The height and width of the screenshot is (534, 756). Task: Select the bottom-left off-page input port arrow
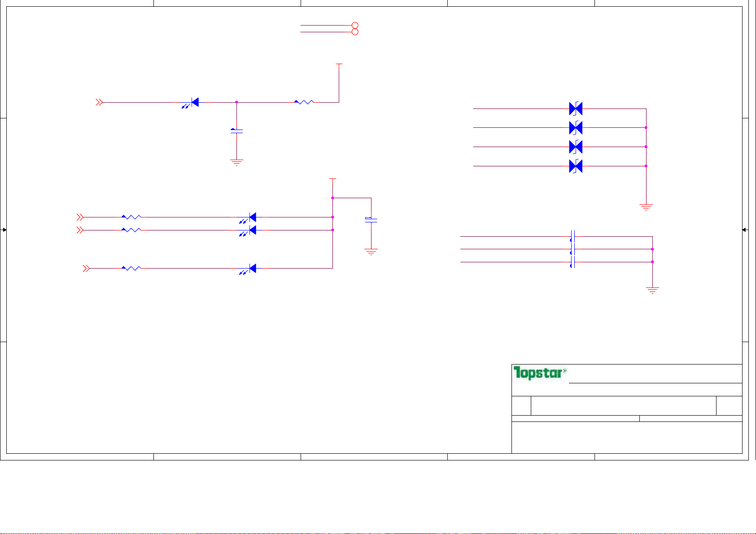86,269
